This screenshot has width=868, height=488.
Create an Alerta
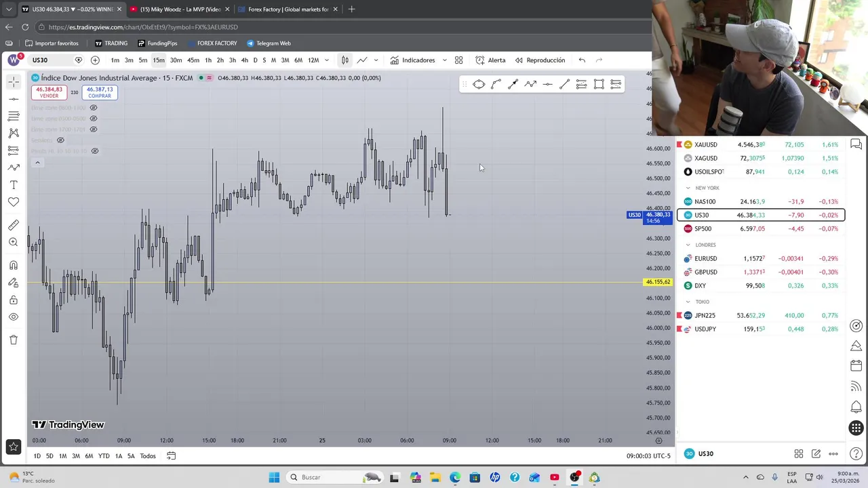coord(490,60)
